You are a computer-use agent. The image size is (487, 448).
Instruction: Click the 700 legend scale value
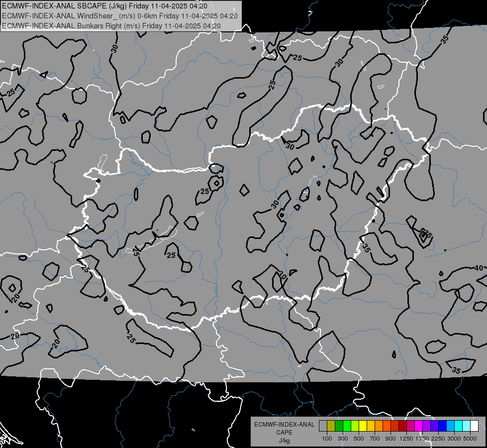point(375,439)
